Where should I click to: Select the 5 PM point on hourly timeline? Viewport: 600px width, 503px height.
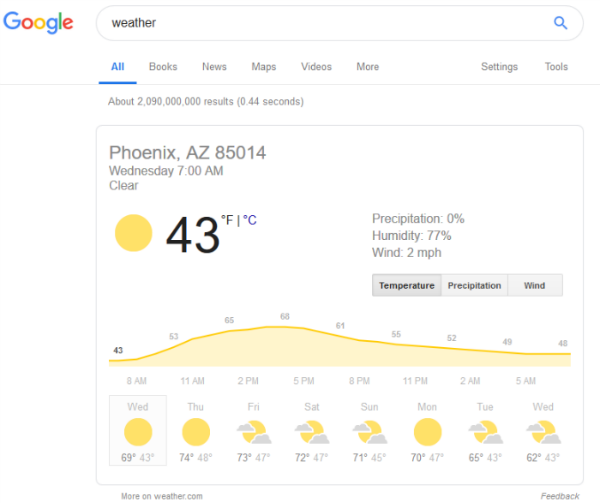point(304,381)
